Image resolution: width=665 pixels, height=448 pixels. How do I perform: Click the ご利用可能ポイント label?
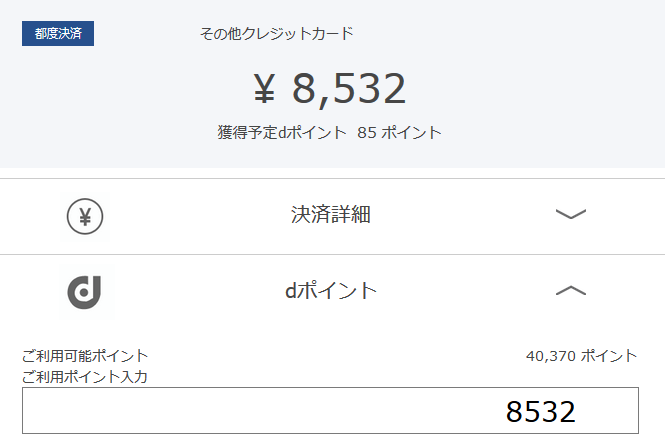85,356
